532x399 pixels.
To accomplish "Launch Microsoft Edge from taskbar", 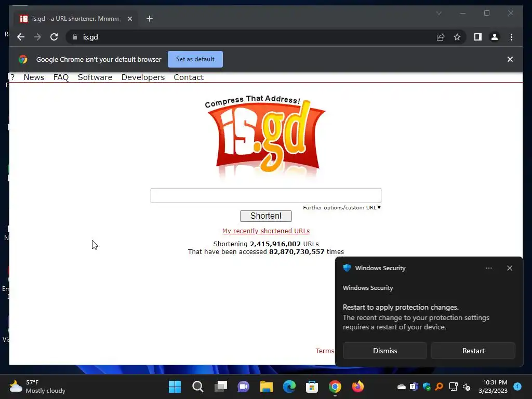I will tap(289, 387).
